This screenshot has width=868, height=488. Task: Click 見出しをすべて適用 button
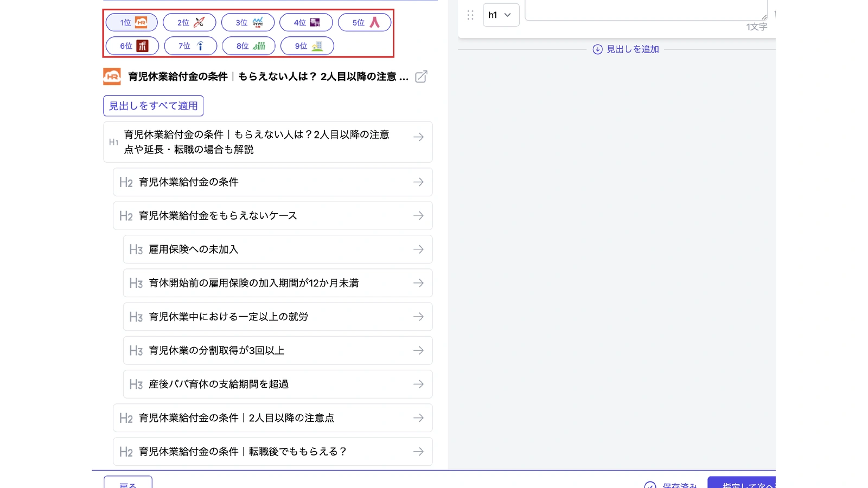click(154, 106)
